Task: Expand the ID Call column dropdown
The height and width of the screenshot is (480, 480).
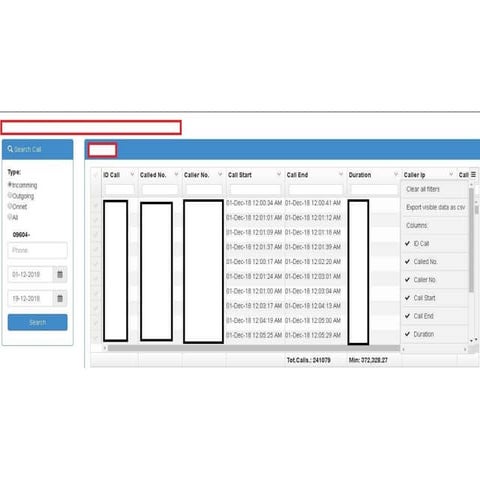Action: coord(132,174)
